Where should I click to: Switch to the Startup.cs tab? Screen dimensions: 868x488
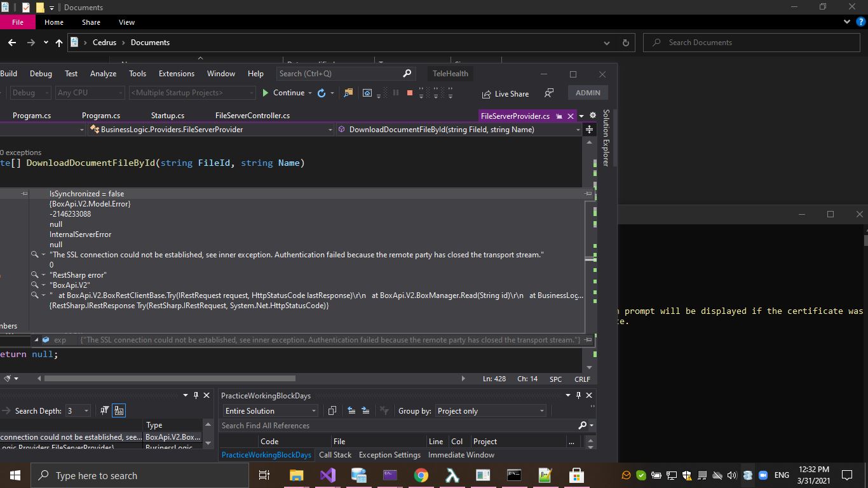click(x=168, y=116)
